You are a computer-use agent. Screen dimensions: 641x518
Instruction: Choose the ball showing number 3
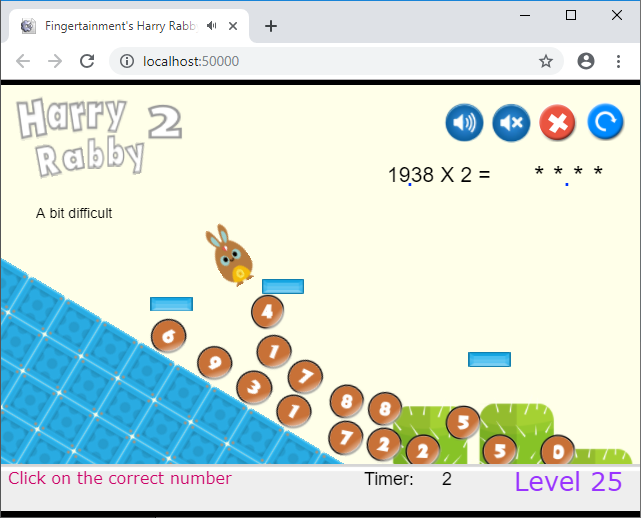254,386
